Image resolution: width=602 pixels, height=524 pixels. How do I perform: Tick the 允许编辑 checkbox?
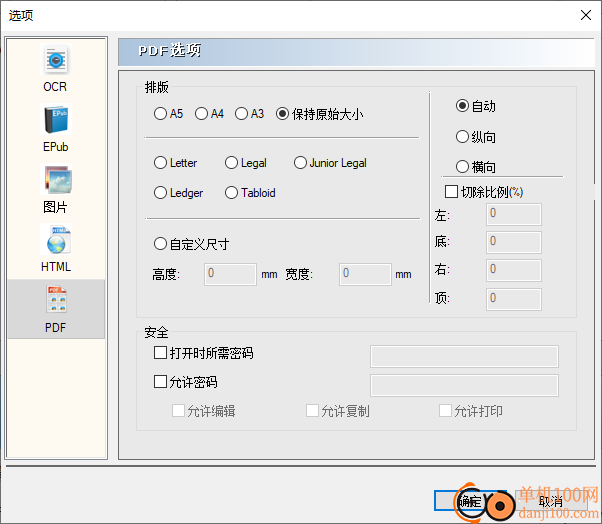click(x=178, y=410)
